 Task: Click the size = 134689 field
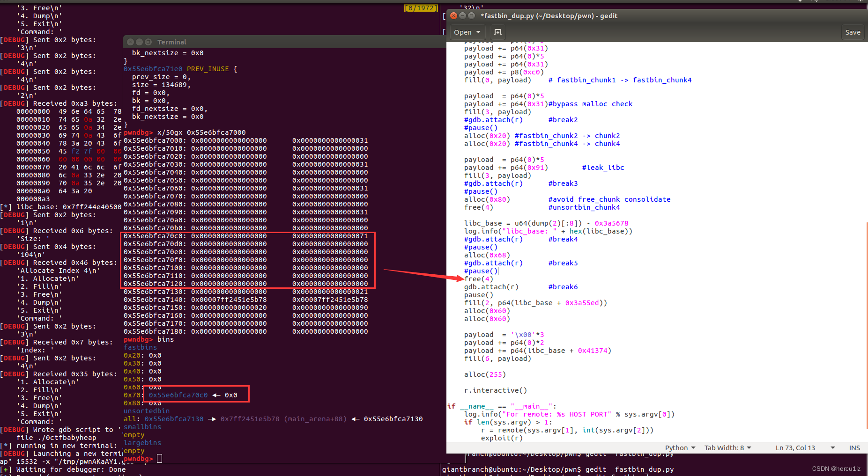(x=161, y=85)
